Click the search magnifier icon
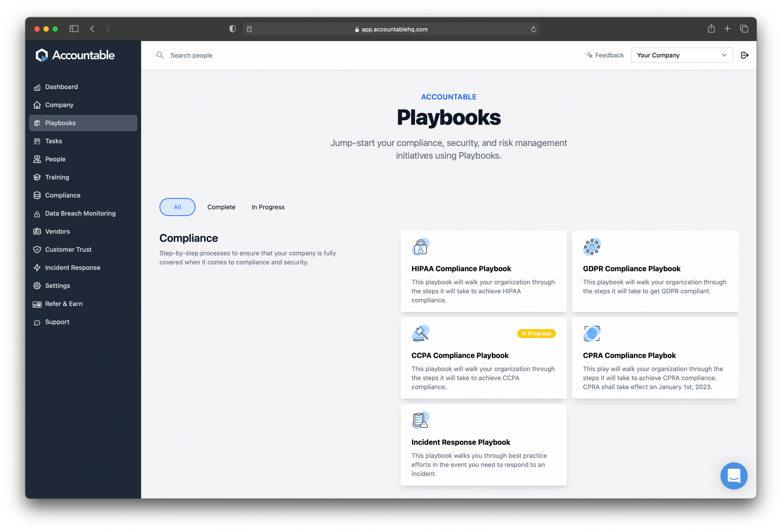Viewport: 782px width, 532px height. [160, 55]
